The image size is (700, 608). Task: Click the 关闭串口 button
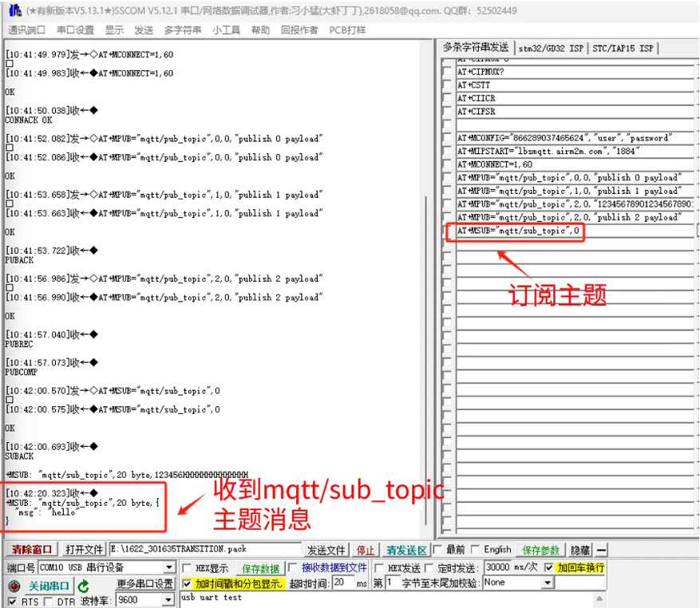(x=49, y=586)
